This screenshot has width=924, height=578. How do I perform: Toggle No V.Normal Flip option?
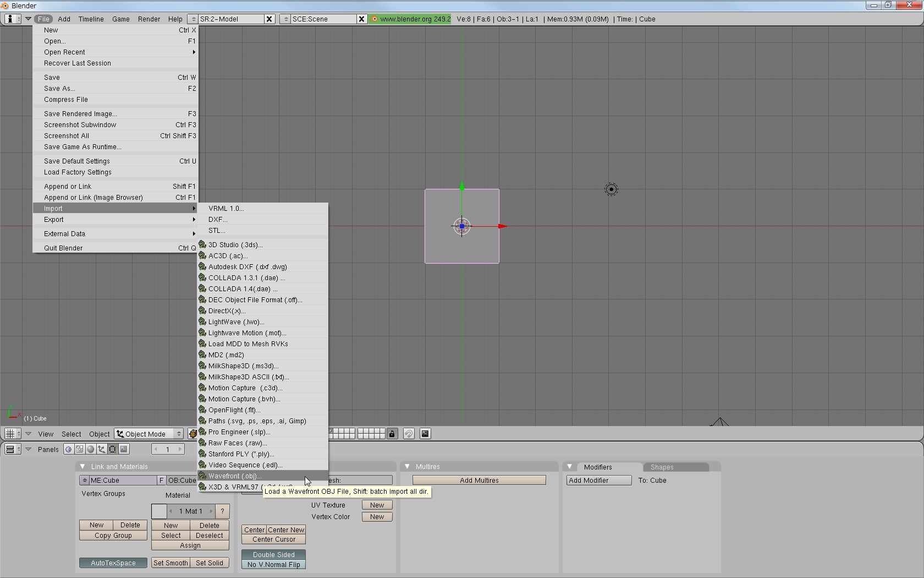pos(273,564)
